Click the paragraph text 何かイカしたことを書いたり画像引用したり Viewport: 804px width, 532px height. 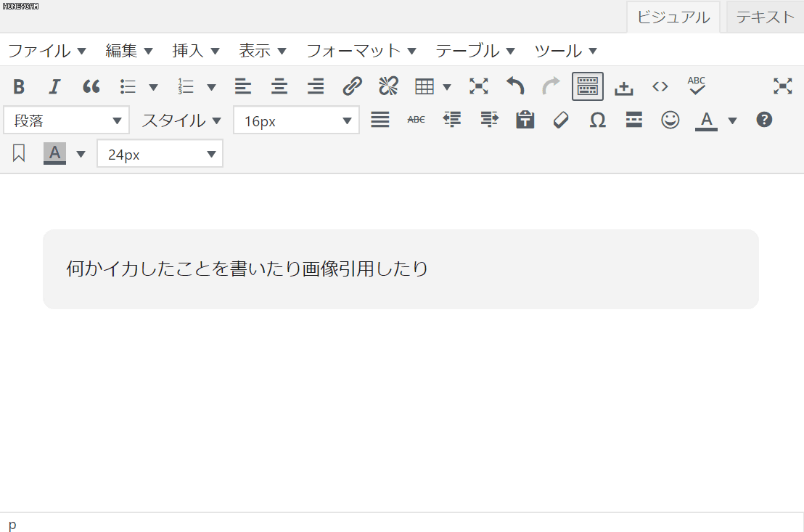point(247,269)
